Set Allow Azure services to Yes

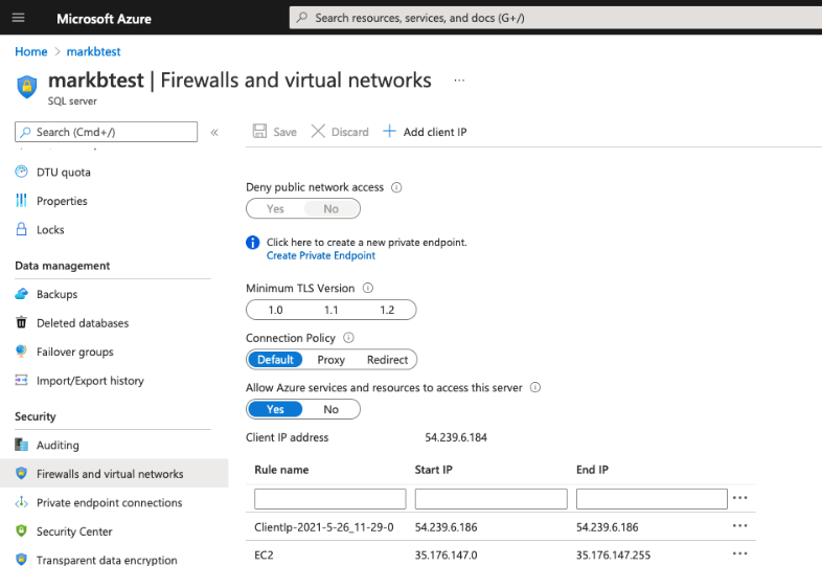[275, 409]
